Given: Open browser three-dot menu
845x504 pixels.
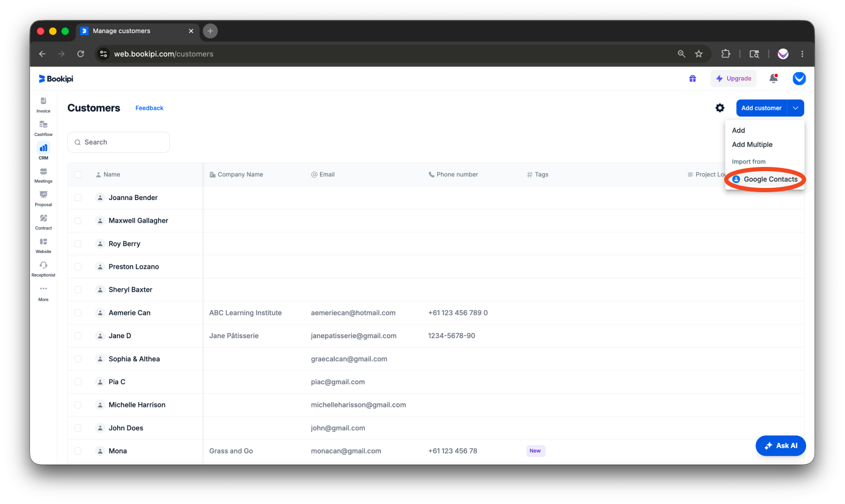Looking at the screenshot, I should point(802,54).
